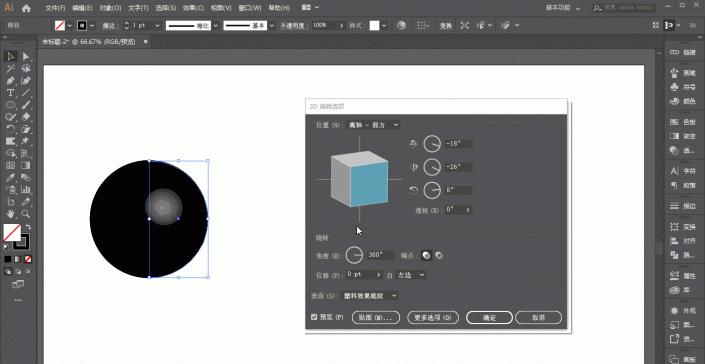
Task: Cancel dialog with 取消 button
Action: point(538,317)
